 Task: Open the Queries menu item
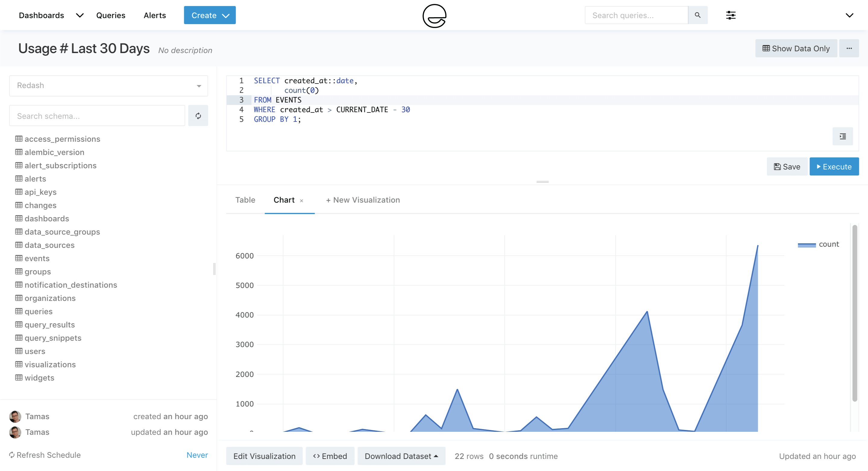[111, 15]
